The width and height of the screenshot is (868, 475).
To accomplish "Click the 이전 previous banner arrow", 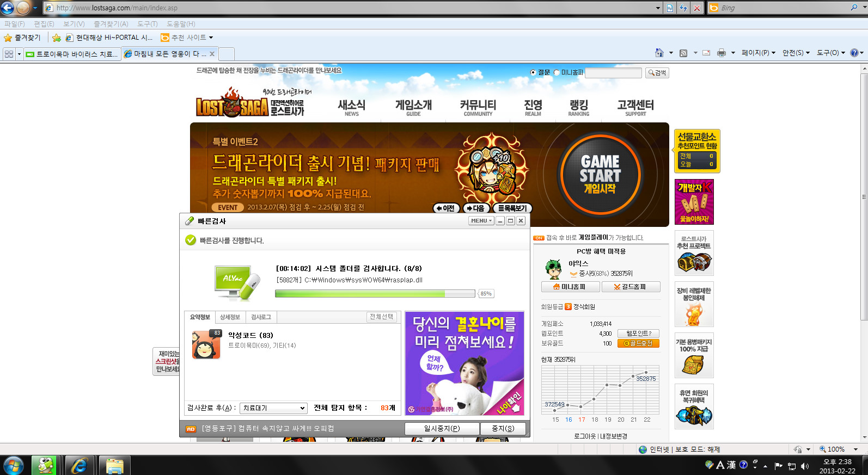I will coord(446,208).
